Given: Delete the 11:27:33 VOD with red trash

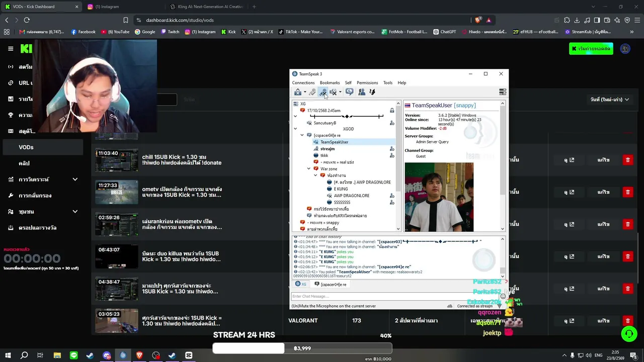Looking at the screenshot, I should pos(627,192).
